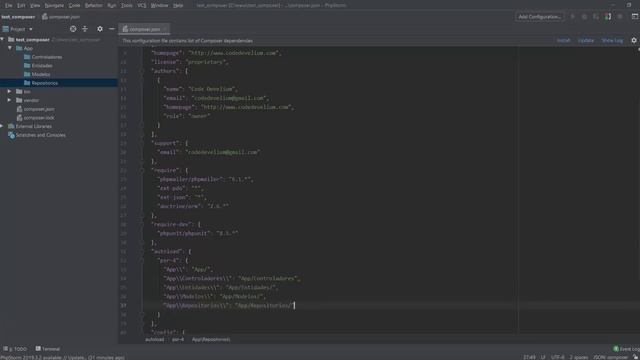The image size is (640, 360).
Task: Collapse the App folder in project tree
Action: point(10,48)
